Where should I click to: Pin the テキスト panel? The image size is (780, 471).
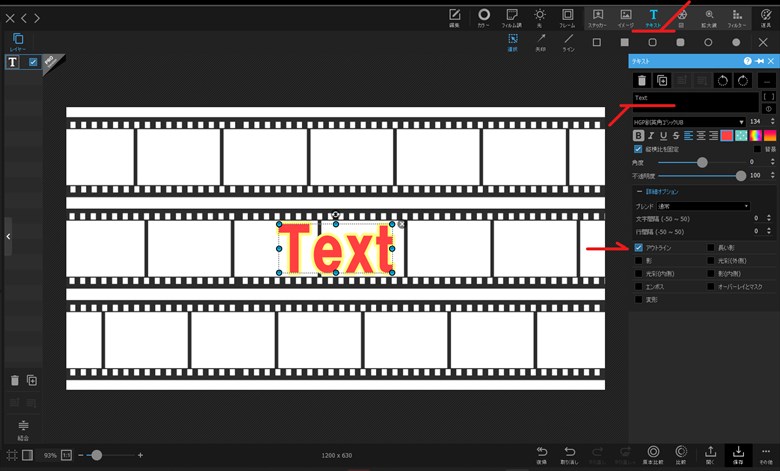click(x=759, y=61)
